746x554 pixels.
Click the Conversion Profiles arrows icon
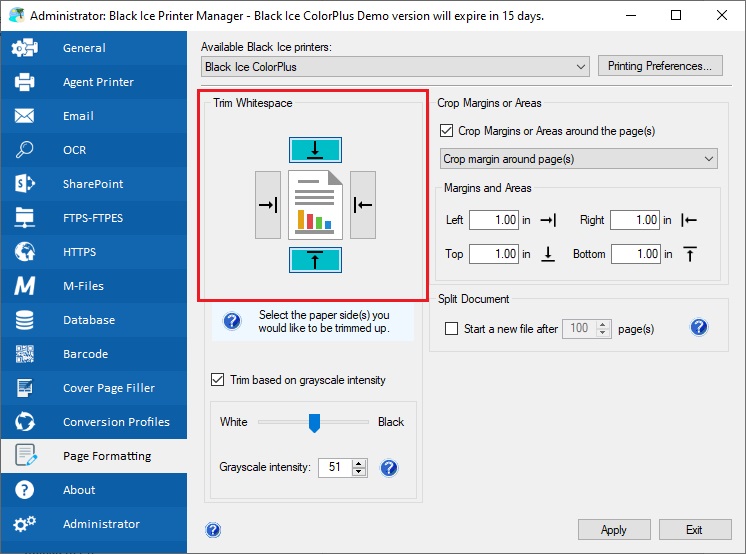coord(25,422)
